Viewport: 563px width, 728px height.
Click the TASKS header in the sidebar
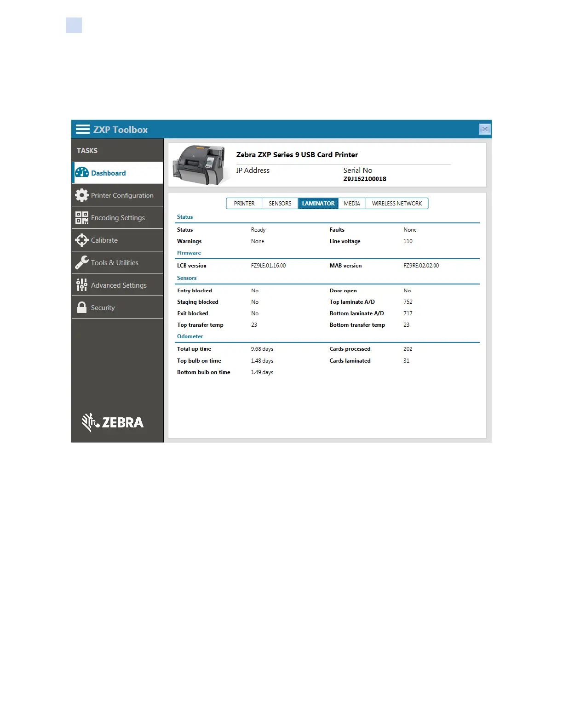click(x=87, y=151)
